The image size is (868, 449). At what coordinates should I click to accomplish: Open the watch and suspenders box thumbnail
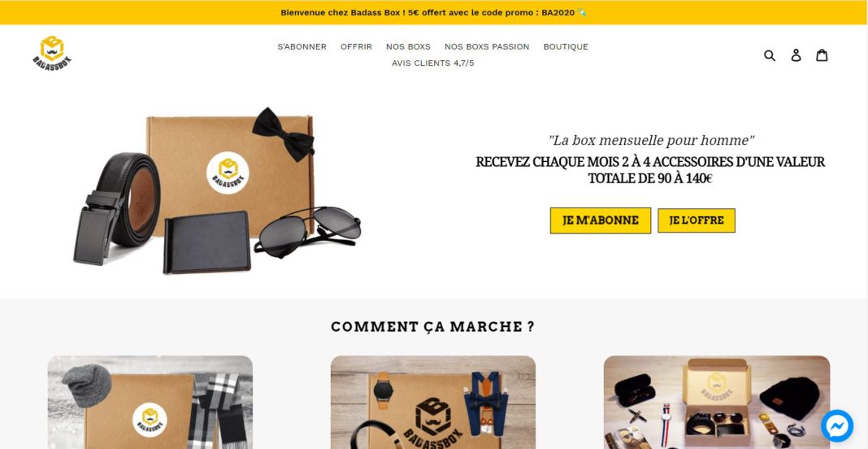[x=433, y=403]
